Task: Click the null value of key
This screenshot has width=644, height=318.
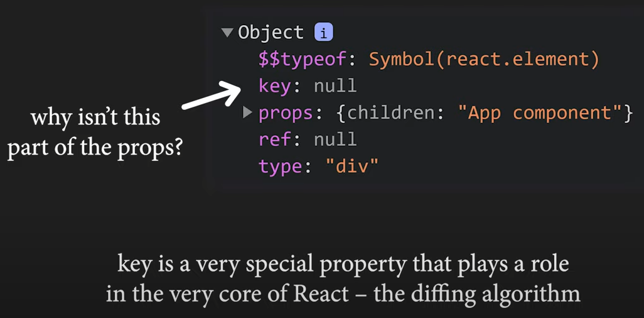Action: click(x=335, y=86)
